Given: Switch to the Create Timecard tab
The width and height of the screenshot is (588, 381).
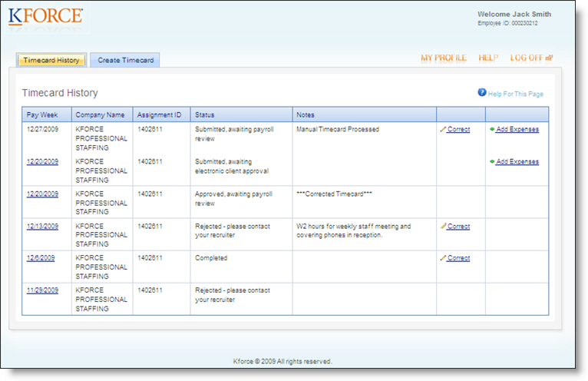Looking at the screenshot, I should click(x=125, y=60).
